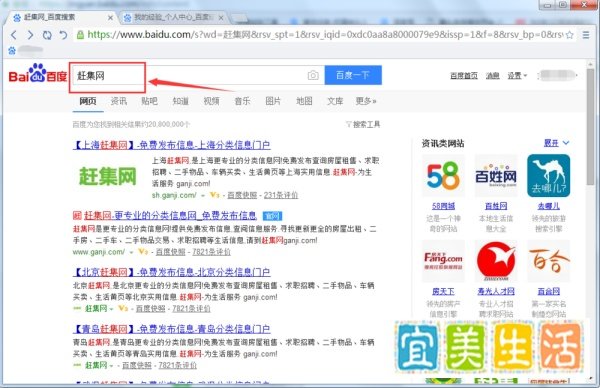Open the 青岛赶集网 result title
This screenshot has width=600, height=388.
click(171, 329)
